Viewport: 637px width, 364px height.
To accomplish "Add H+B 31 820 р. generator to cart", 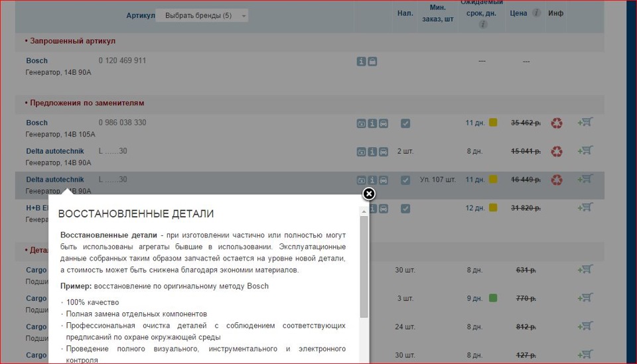I will pos(585,207).
